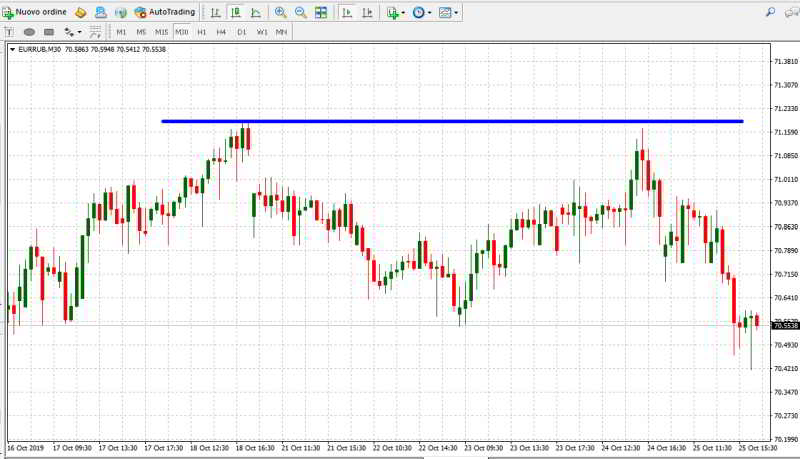The height and width of the screenshot is (459, 800).
Task: Switch to line chart display
Action: [256, 13]
